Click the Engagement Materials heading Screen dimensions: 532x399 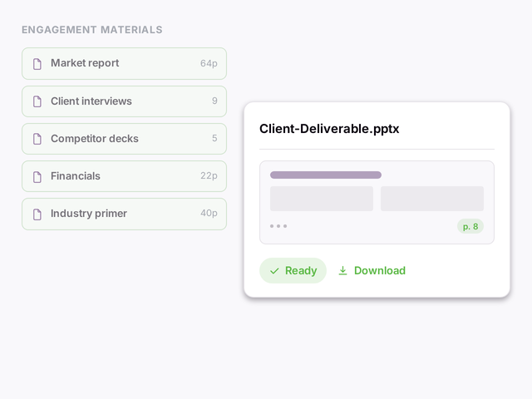click(92, 30)
